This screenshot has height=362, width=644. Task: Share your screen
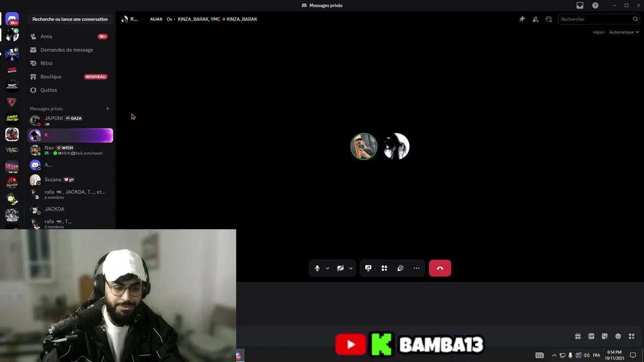(368, 268)
